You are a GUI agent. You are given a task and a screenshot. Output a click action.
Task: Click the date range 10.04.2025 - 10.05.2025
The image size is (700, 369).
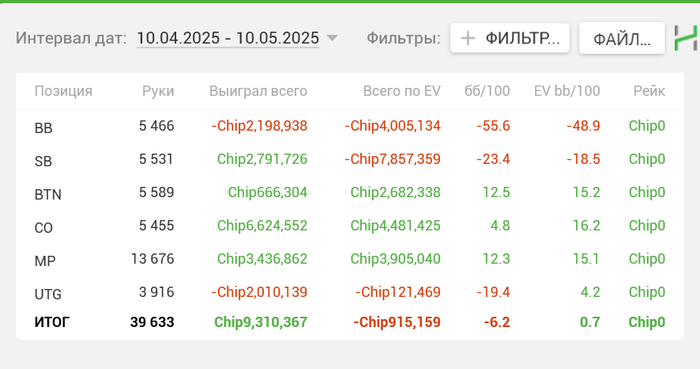pos(228,38)
